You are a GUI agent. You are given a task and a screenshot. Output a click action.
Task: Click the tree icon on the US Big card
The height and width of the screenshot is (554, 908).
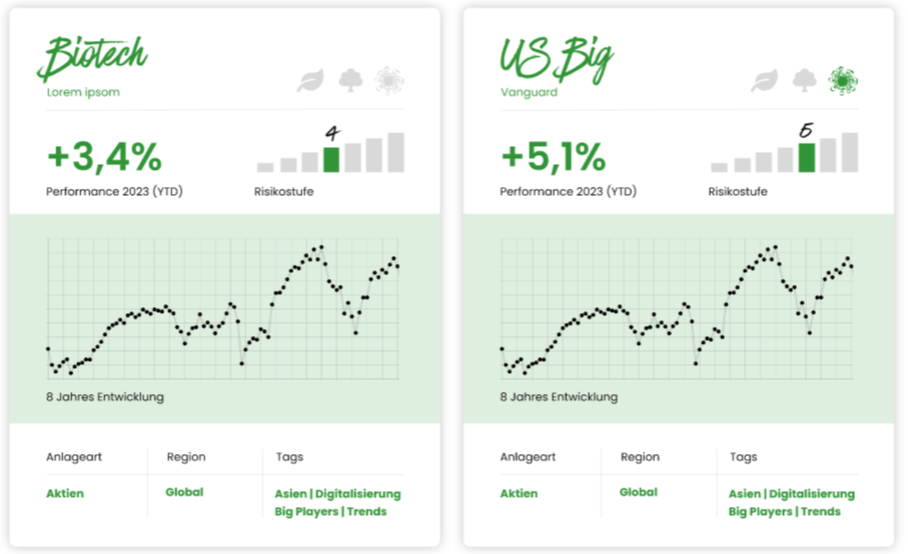pos(804,80)
